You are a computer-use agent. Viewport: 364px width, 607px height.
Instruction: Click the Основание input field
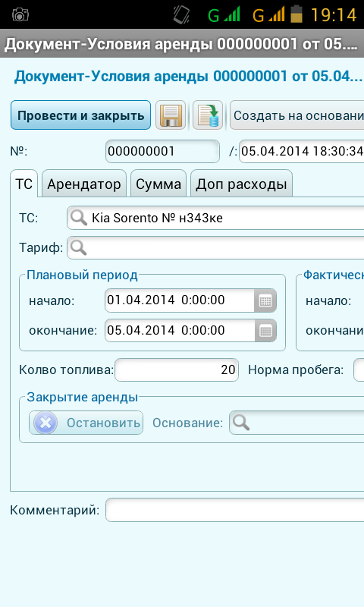coord(297,423)
